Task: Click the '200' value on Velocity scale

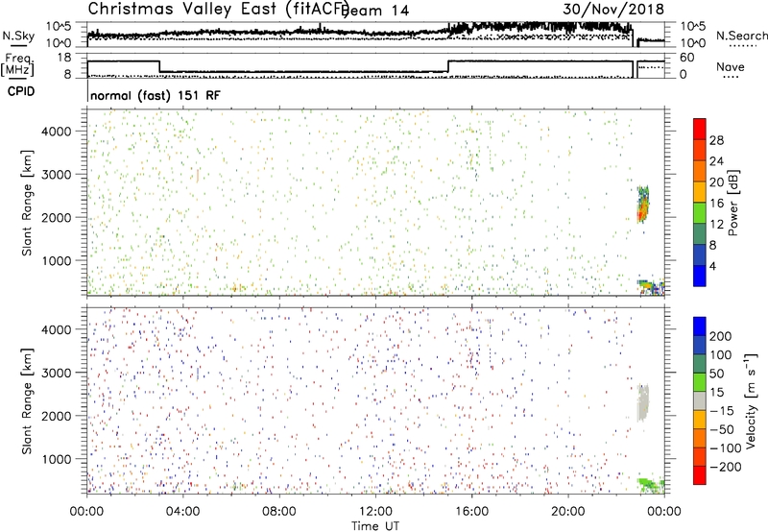Action: (x=721, y=336)
